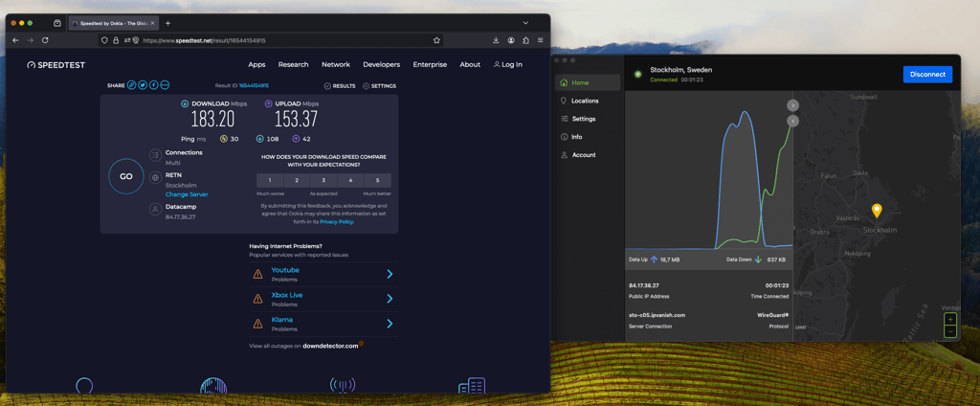Open the Enterprise menu item
This screenshot has height=406, width=980.
coord(430,64)
